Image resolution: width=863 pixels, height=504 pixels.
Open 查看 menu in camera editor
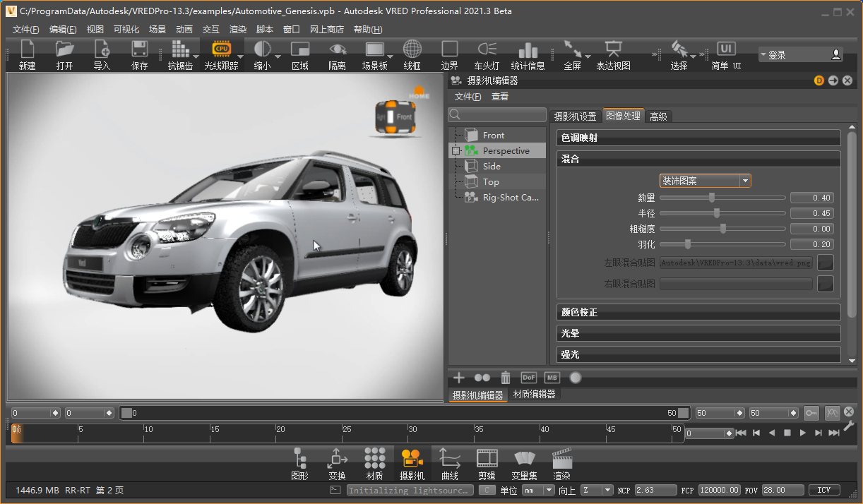click(500, 97)
